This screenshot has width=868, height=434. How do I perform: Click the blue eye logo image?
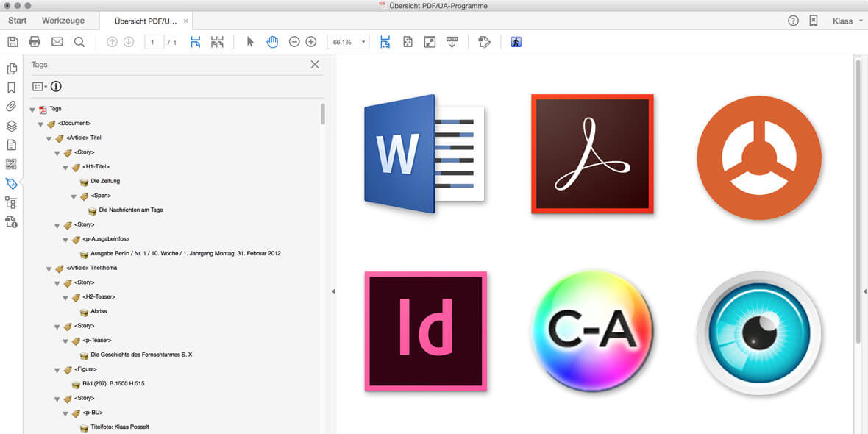(x=759, y=332)
